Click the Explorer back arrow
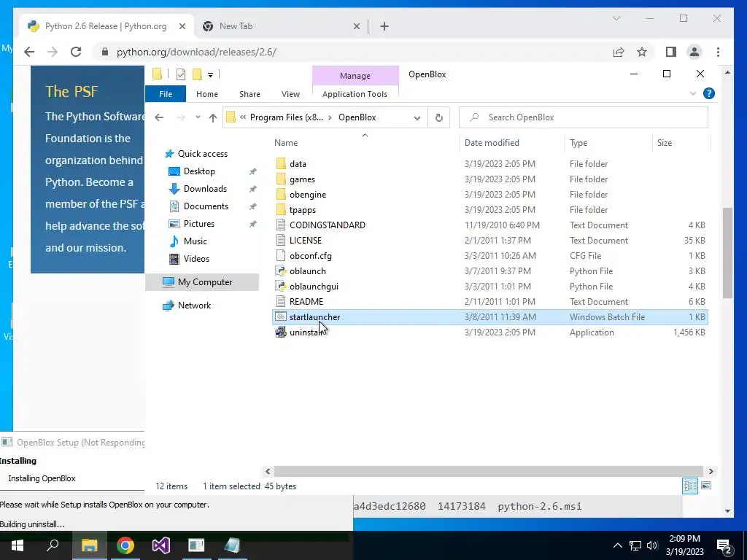Image resolution: width=747 pixels, height=560 pixels. (159, 117)
